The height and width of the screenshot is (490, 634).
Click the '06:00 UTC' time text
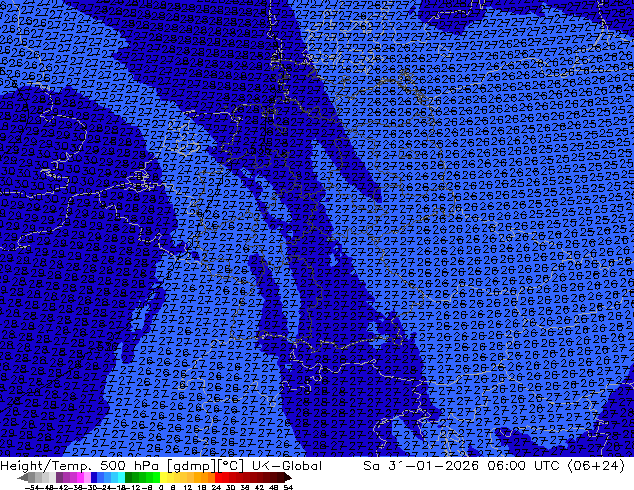[523, 466]
